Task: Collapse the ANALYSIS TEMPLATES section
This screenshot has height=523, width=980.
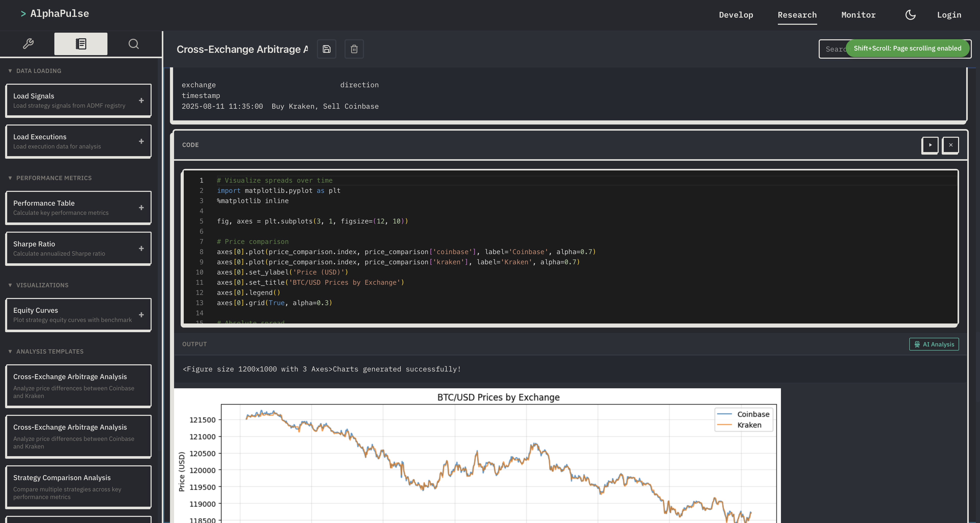Action: (46, 352)
